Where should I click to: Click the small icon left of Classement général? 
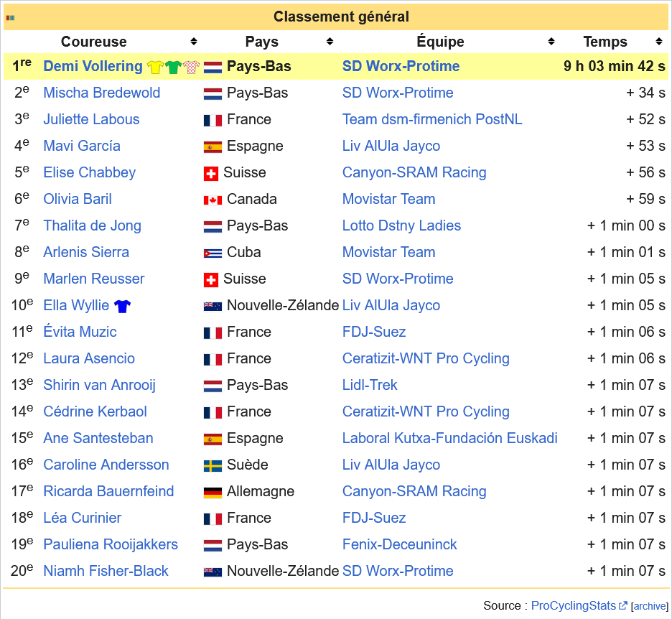click(10, 17)
